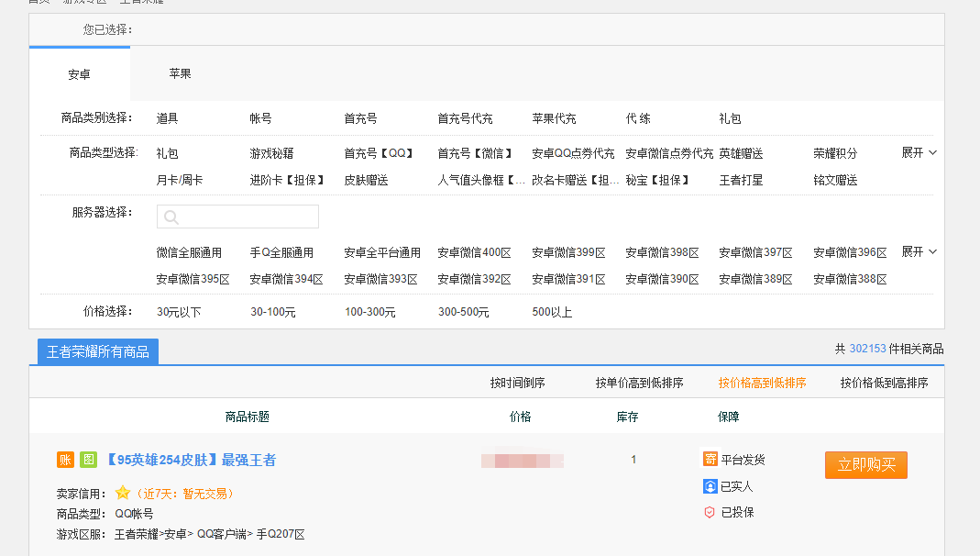Viewport: 980px width, 556px height.
Task: Click the orange 寄 platform delivery icon
Action: tap(710, 459)
